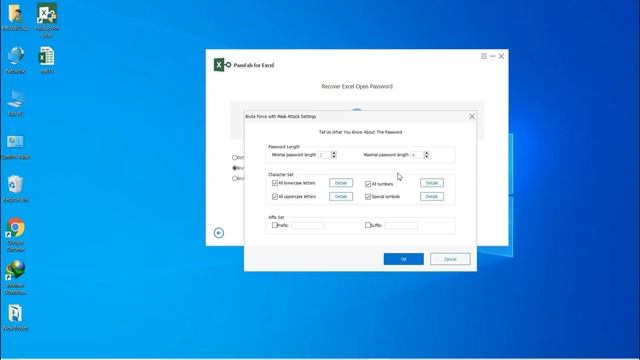This screenshot has height=360, width=640.
Task: Click the "Password Length" group label
Action: click(x=284, y=147)
